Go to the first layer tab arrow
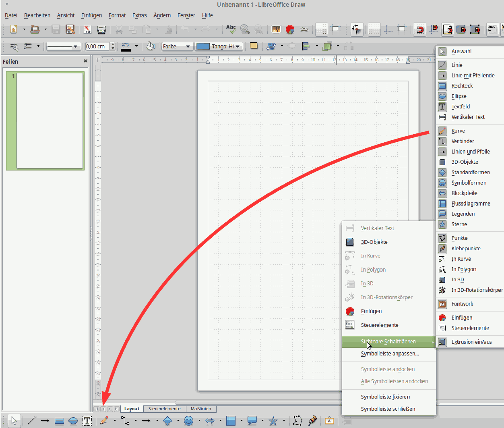The image size is (504, 428). point(97,409)
